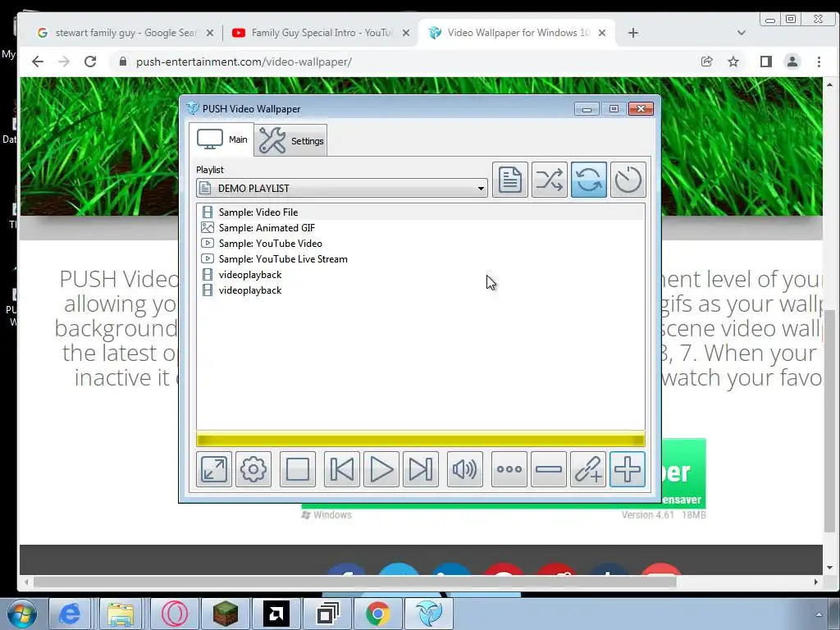840x630 pixels.
Task: Open the timer interval button
Action: pos(628,180)
